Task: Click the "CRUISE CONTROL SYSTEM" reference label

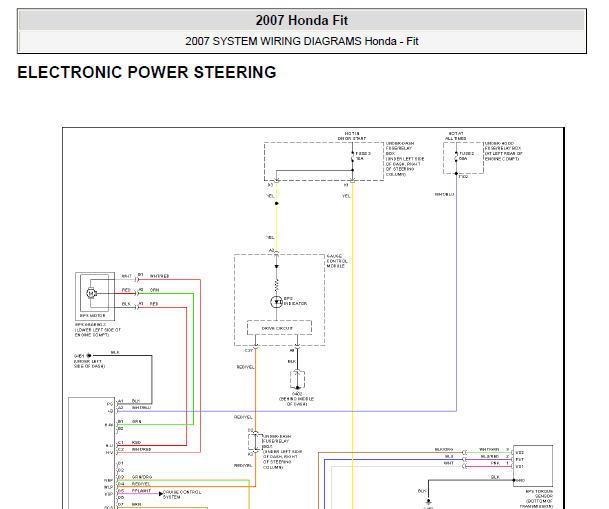Action: pyautogui.click(x=182, y=494)
